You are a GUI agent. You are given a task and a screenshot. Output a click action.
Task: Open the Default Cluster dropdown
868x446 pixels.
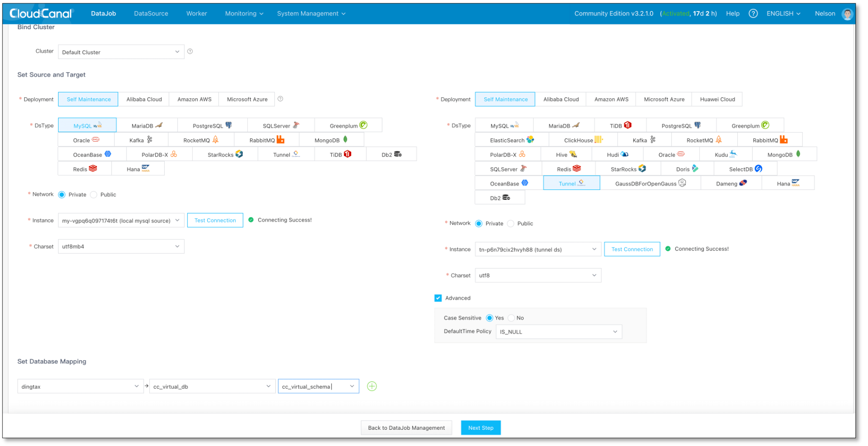(121, 52)
